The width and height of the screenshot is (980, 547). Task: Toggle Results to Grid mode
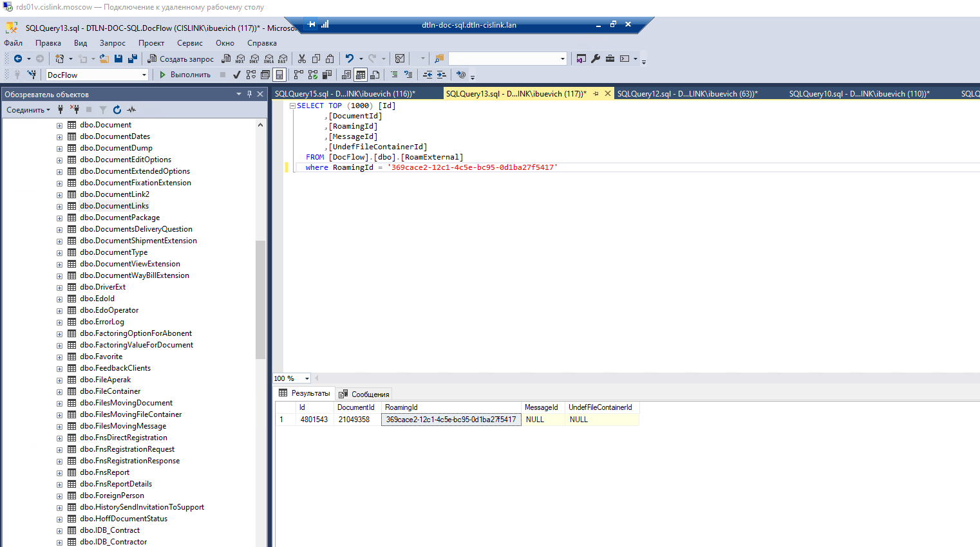coord(361,75)
